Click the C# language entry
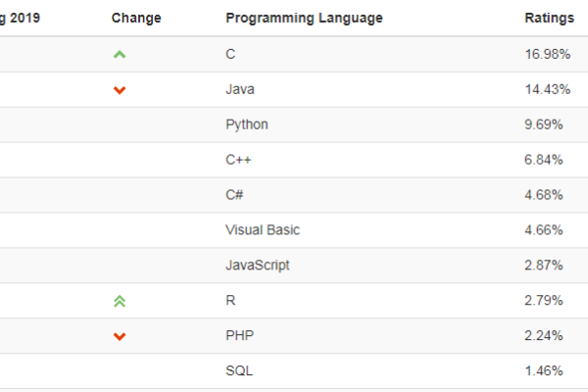The width and height of the screenshot is (588, 392). (x=234, y=195)
